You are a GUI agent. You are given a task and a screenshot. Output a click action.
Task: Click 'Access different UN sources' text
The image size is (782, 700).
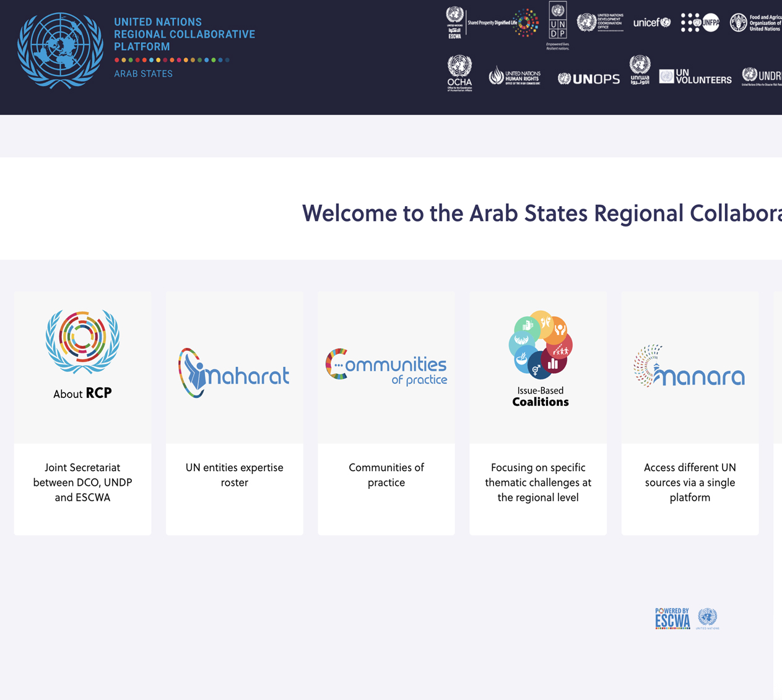690,483
